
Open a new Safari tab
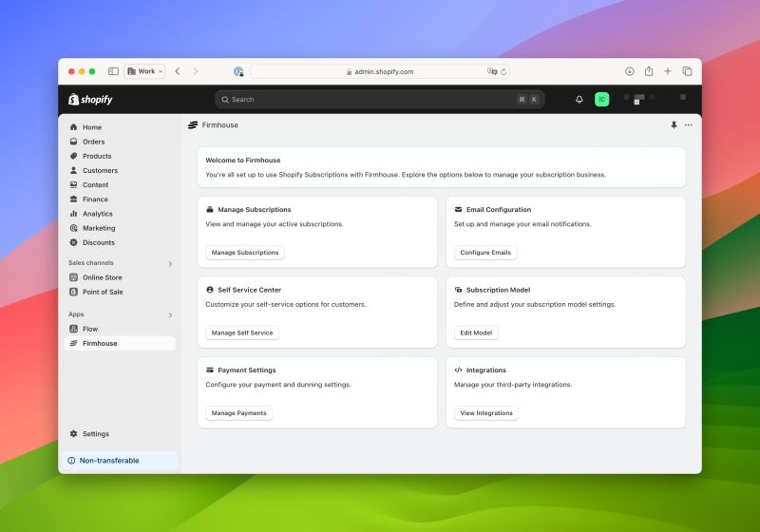668,71
